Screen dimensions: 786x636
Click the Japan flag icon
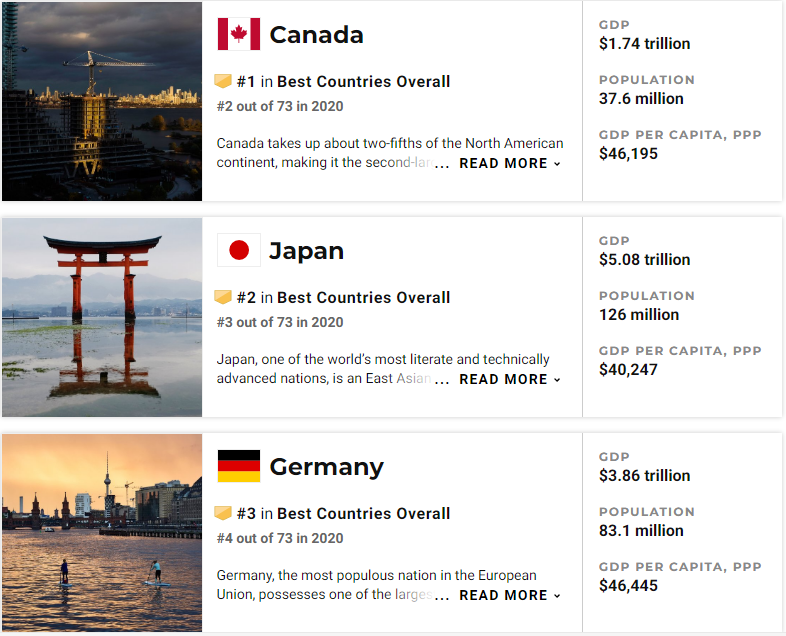click(239, 250)
